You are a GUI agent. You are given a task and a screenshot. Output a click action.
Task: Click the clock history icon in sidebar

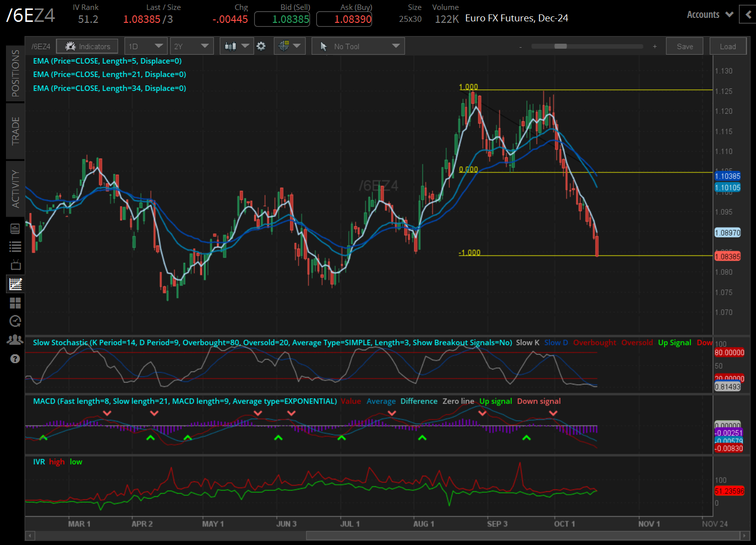click(x=15, y=321)
